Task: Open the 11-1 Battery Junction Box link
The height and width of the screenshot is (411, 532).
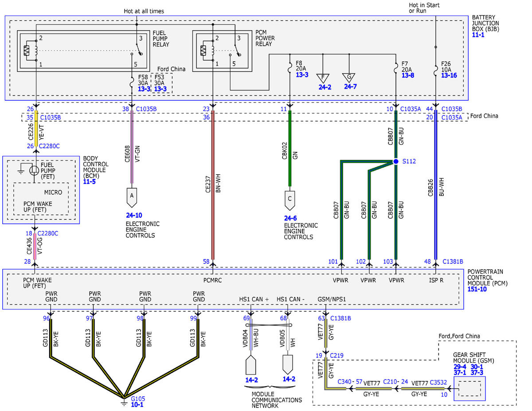Action: (x=478, y=35)
